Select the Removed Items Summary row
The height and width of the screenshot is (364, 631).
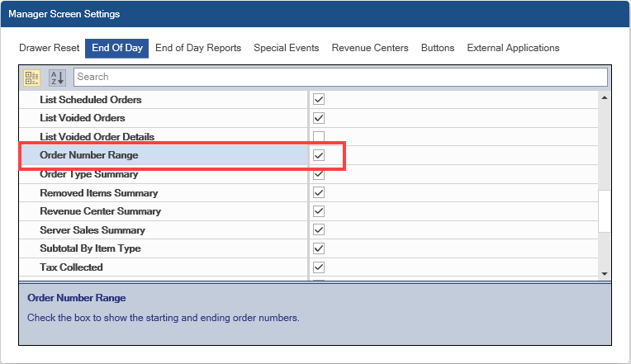99,192
